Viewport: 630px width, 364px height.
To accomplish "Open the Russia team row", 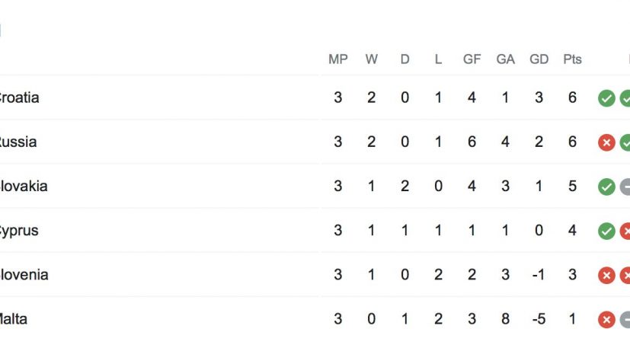I will [17, 142].
